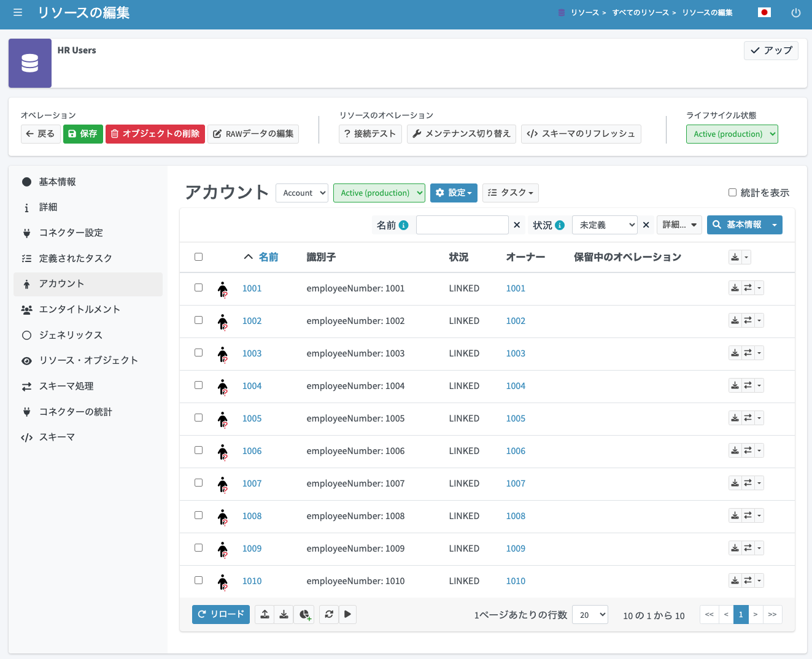This screenshot has height=659, width=812.
Task: Click the 戻る back button
Action: 41,134
